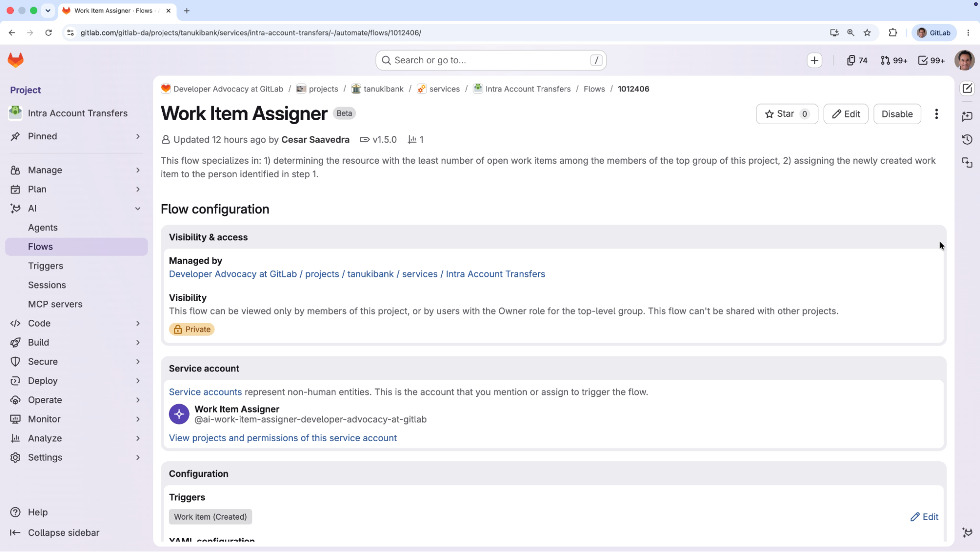Open MCP servers in sidebar
This screenshot has width=980, height=552.
(x=76, y=304)
